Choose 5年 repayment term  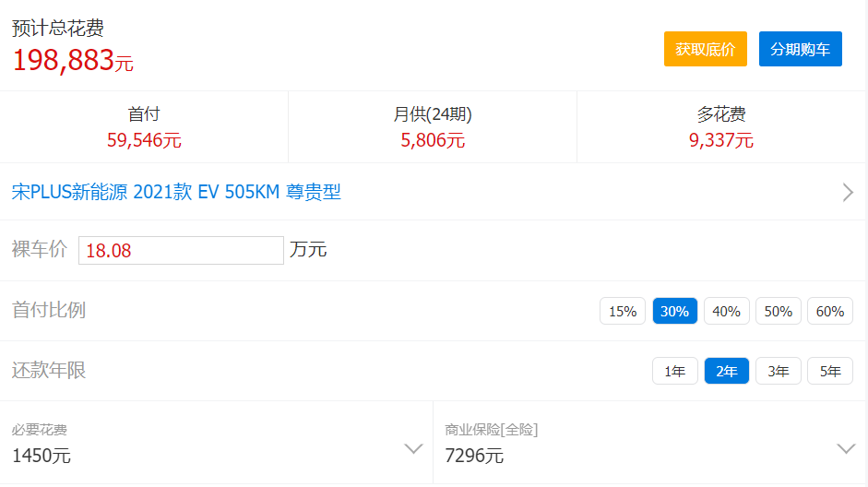click(830, 371)
